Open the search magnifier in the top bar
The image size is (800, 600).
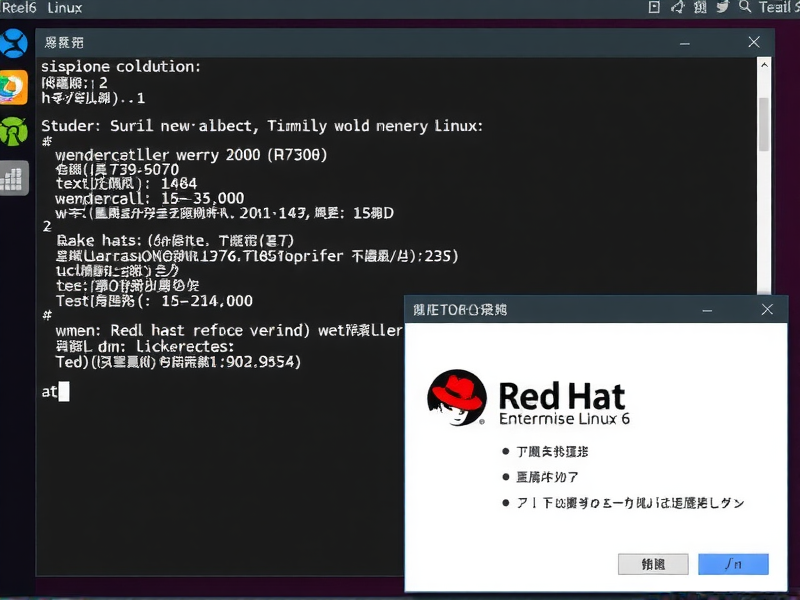(745, 8)
